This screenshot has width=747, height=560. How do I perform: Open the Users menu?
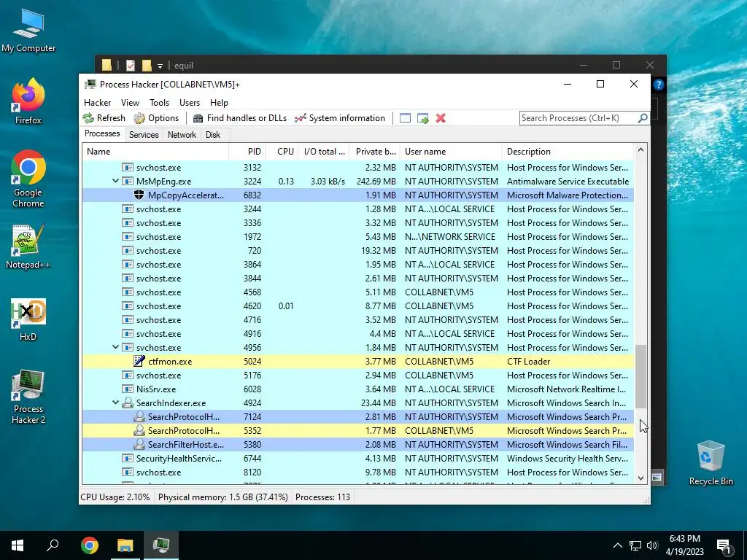coord(190,102)
